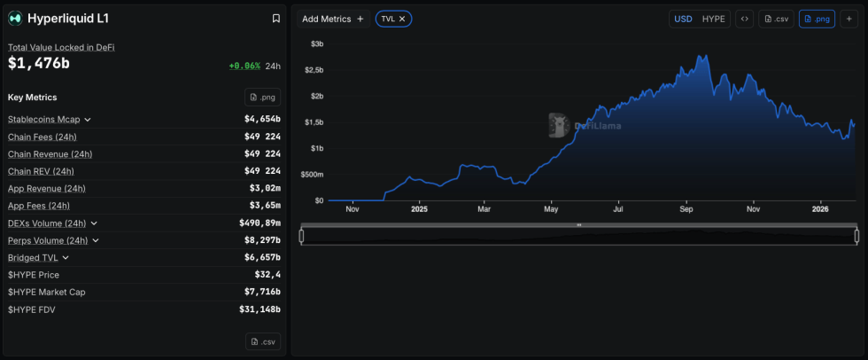This screenshot has height=360, width=868.
Task: Expand the DEXs Volume (24h) row
Action: coord(94,223)
